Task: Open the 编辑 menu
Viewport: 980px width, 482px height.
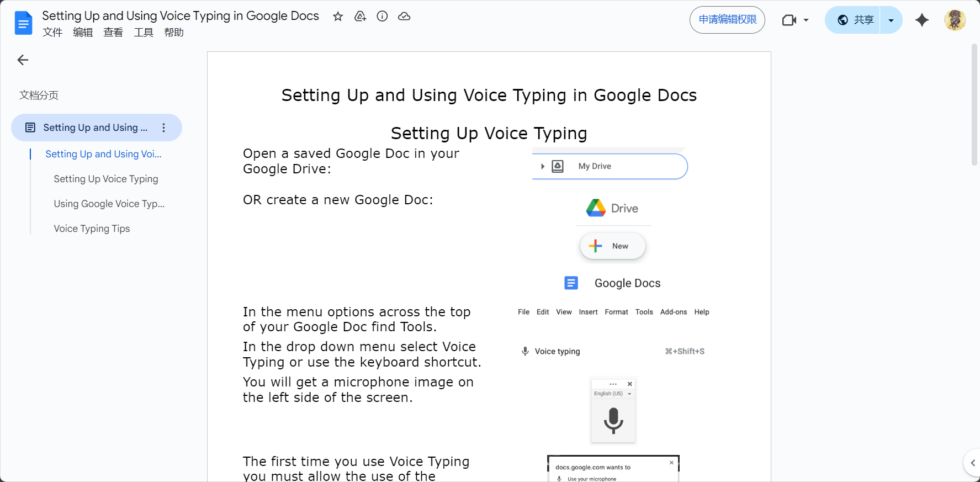Action: coord(83,33)
